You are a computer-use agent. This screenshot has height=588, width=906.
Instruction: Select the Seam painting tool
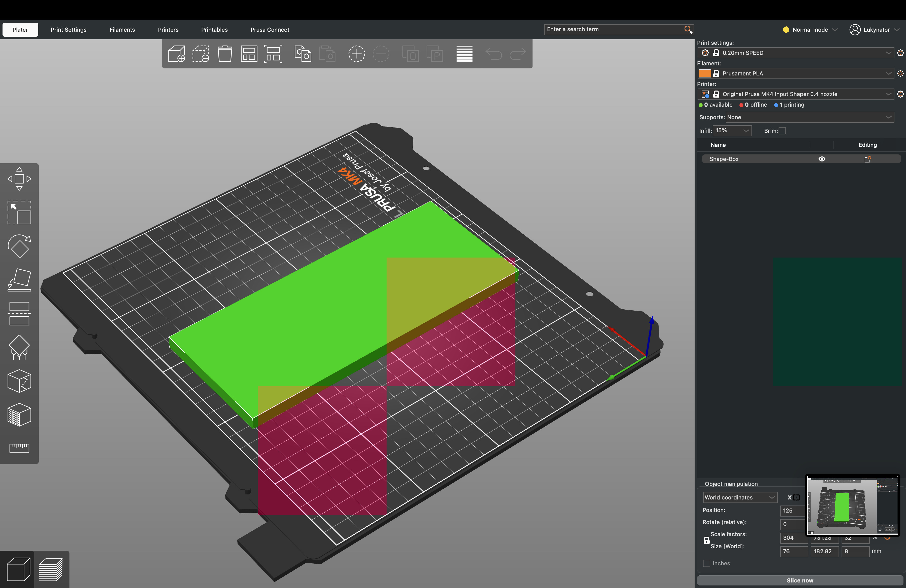coord(19,381)
